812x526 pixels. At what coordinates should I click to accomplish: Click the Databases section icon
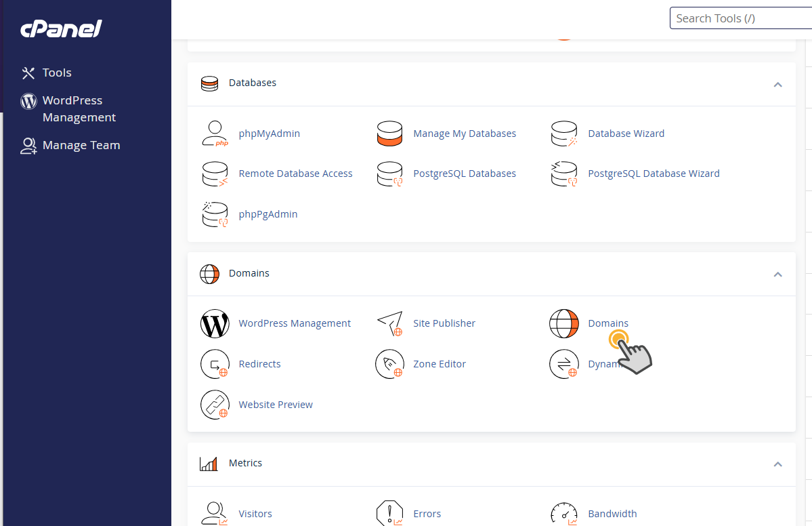tap(209, 83)
